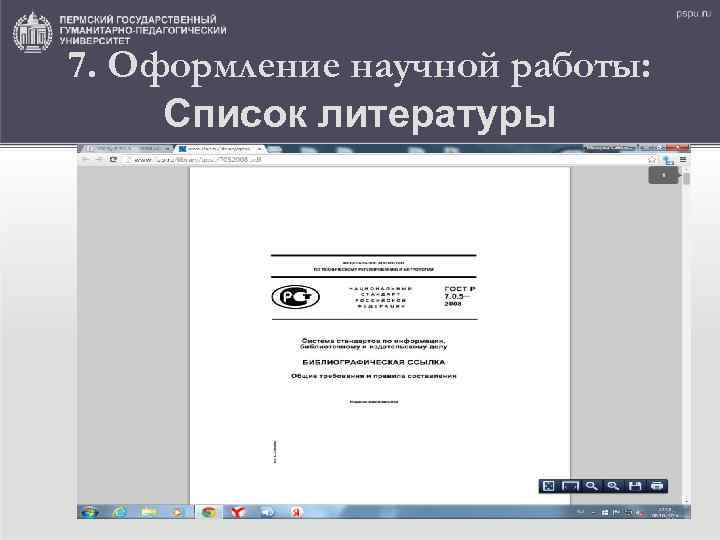Image resolution: width=720 pixels, height=540 pixels.
Task: Click the fit-to-width icon in PDF toolbar
Action: pos(570,486)
